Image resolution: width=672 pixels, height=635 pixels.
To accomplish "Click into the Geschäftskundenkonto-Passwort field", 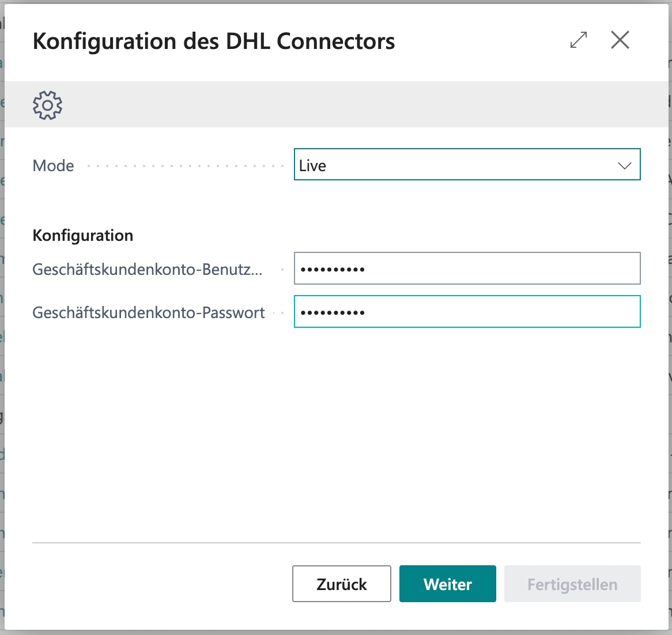I will coord(467,312).
